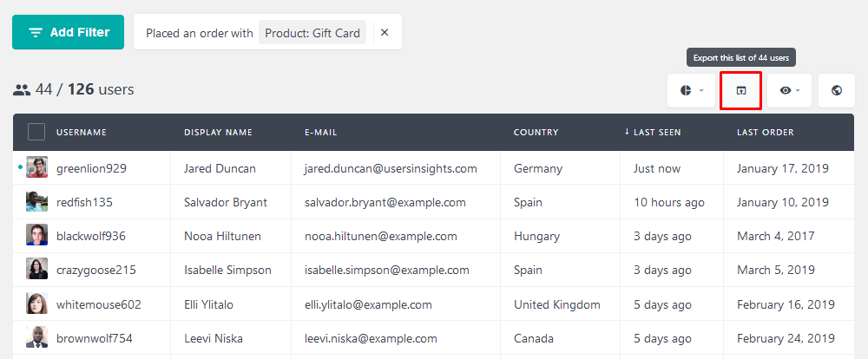Open redfish135 user avatar
This screenshot has height=359, width=868.
point(36,202)
